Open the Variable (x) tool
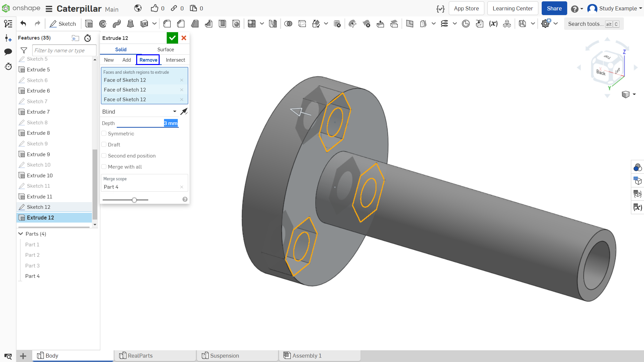This screenshot has height=362, width=644. pos(493,24)
